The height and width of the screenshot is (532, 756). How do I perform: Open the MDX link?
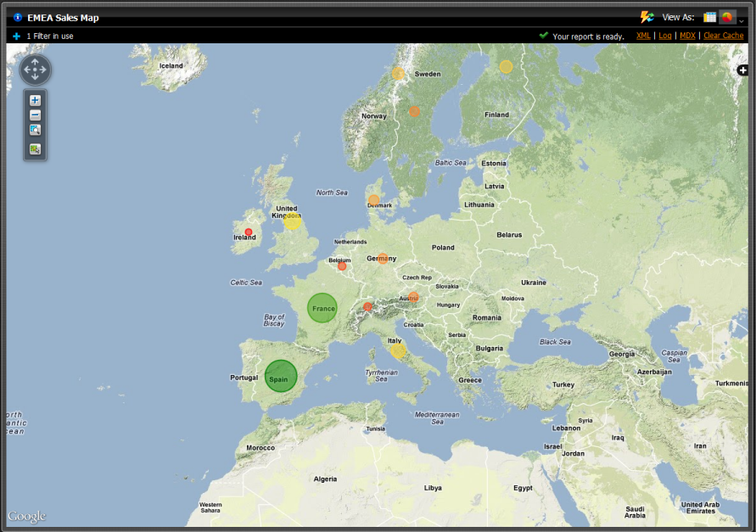point(687,36)
